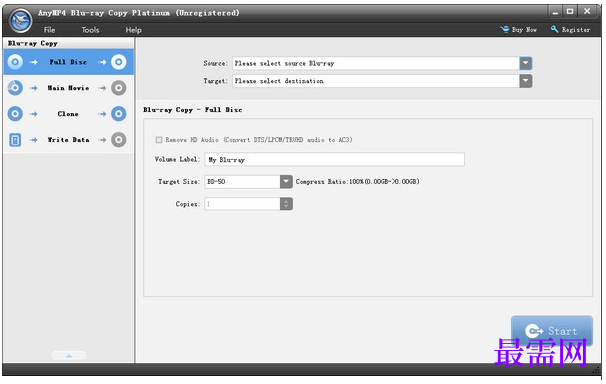This screenshot has width=606, height=384.
Task: Open the Tools menu
Action: click(x=90, y=30)
